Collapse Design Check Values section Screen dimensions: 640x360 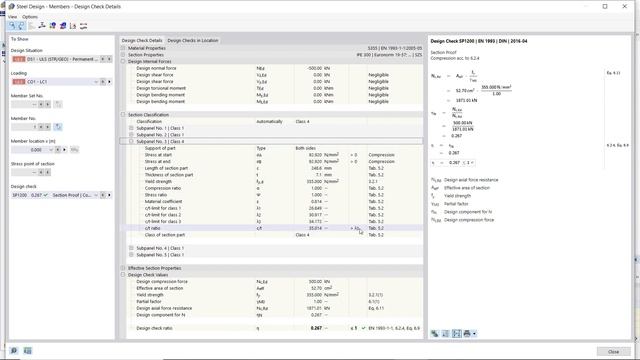coord(123,275)
